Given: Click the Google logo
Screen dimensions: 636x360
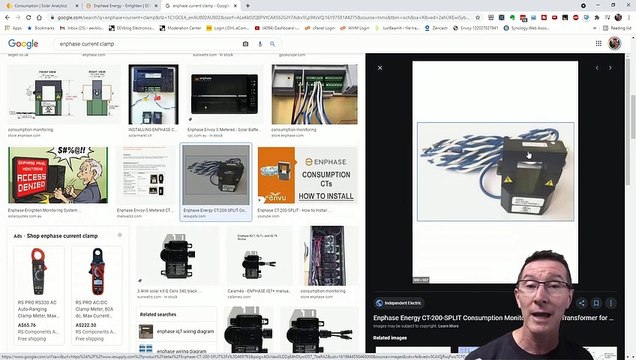Looking at the screenshot, I should 23,44.
